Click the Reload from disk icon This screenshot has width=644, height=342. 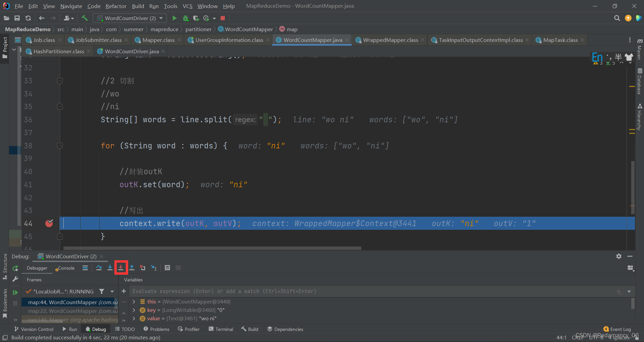[28, 18]
